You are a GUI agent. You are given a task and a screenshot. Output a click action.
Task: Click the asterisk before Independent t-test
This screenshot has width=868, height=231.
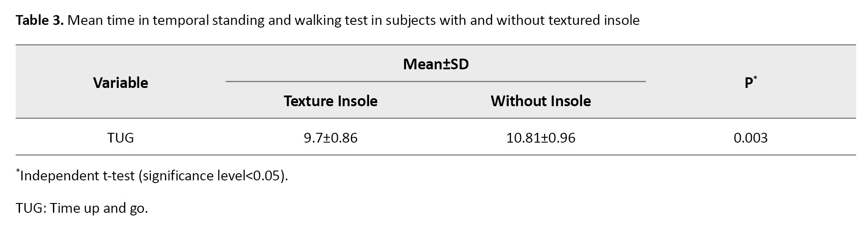tap(18, 171)
